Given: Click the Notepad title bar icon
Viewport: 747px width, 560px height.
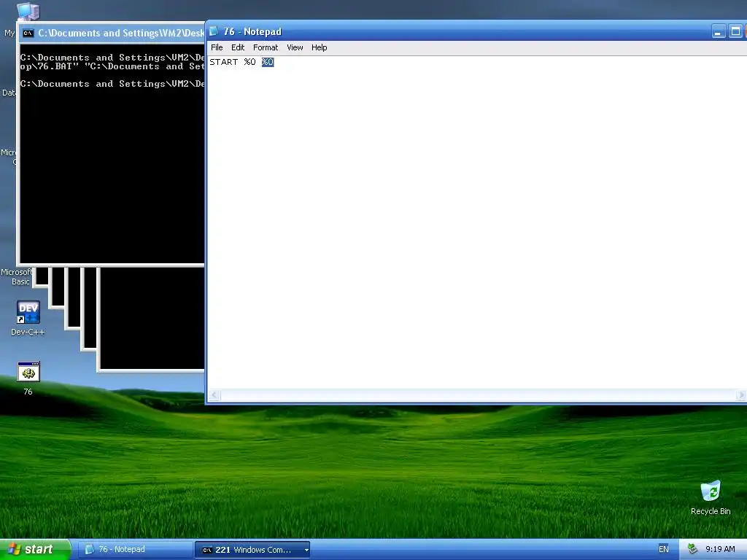Looking at the screenshot, I should coord(214,31).
